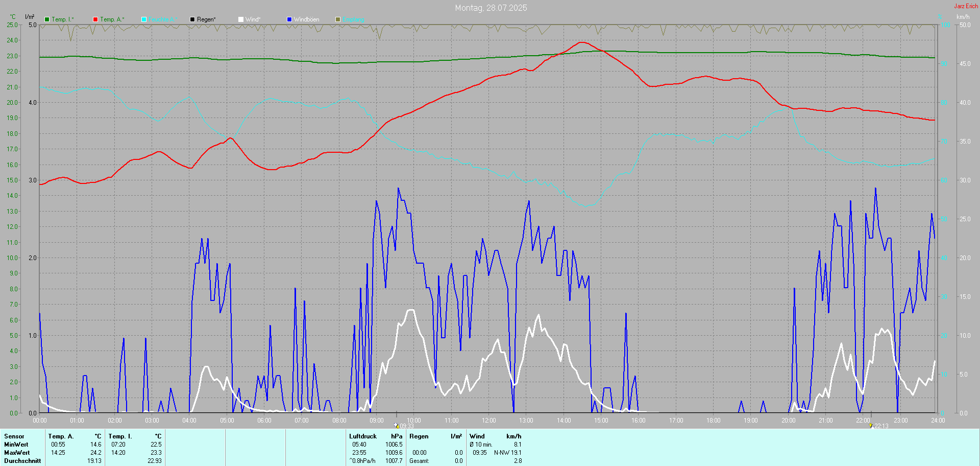
Task: Click the pressure minimum time 05:40
Action: coord(359,445)
